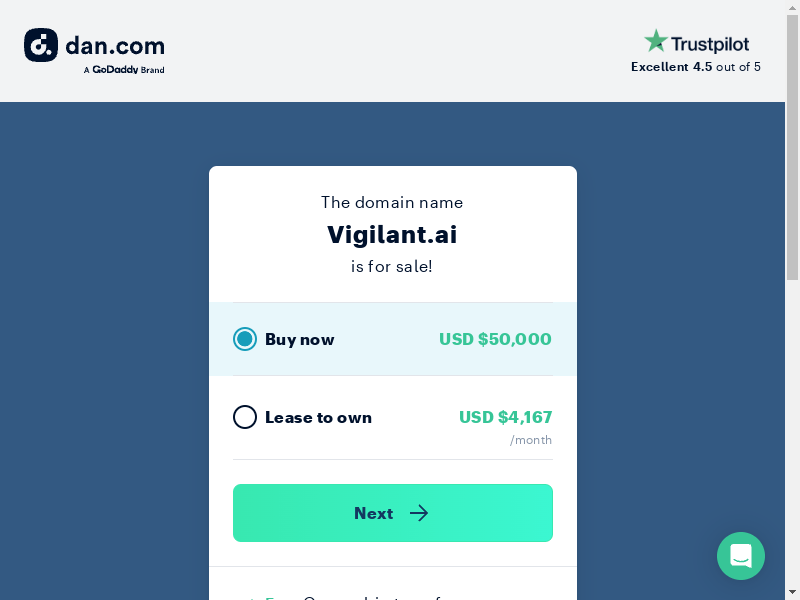Click A GoDaddy Brand text
Screen dimensions: 800x600
(x=124, y=70)
